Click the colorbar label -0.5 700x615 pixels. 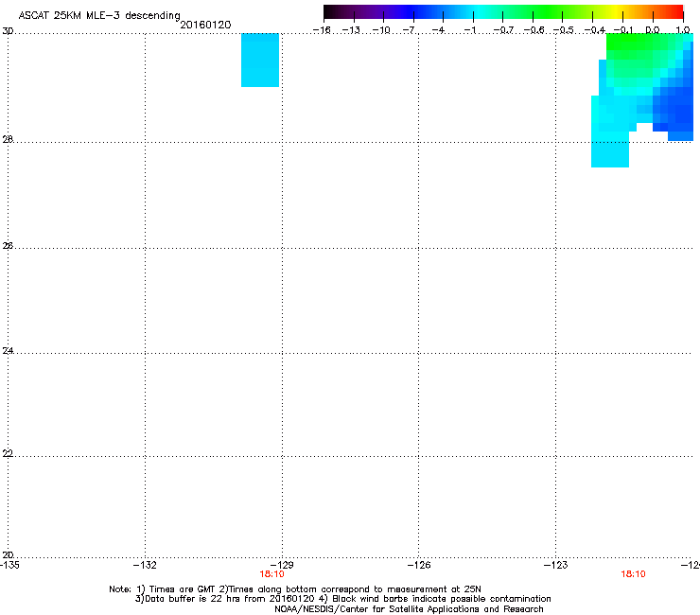[x=564, y=30]
